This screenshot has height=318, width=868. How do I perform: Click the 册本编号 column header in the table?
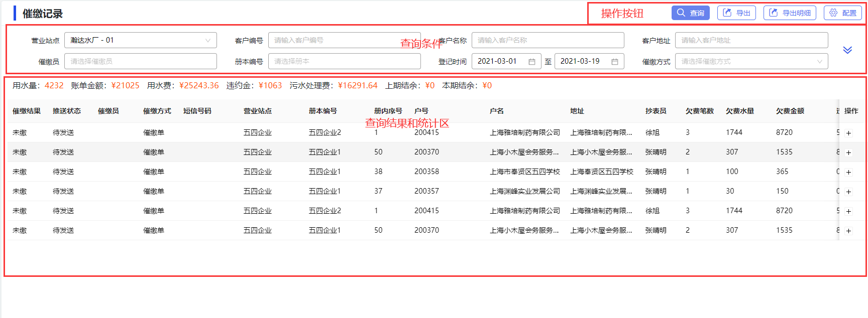pyautogui.click(x=323, y=111)
